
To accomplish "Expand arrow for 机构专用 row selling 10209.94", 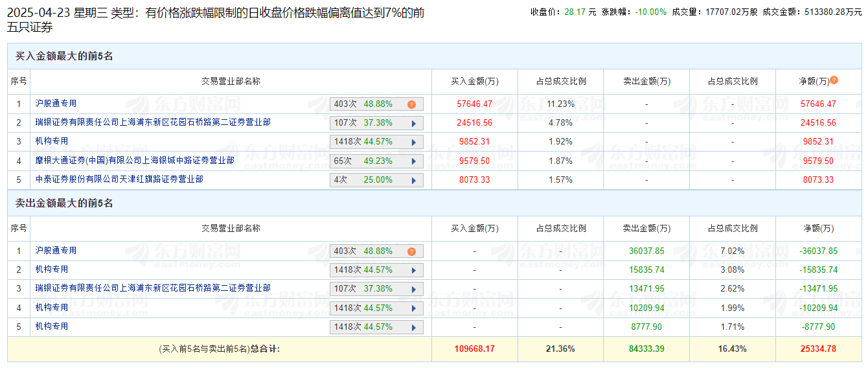I will [x=413, y=308].
